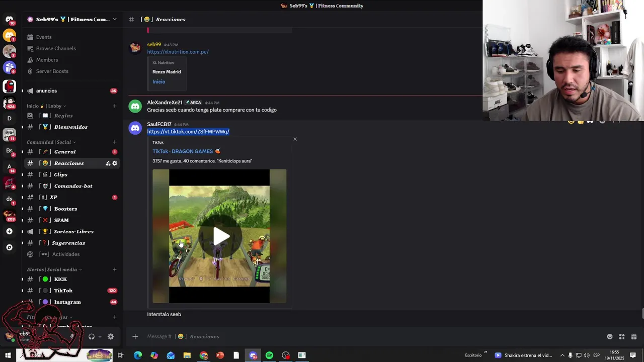The width and height of the screenshot is (644, 362).
Task: Open Windows Start menu
Action: pyautogui.click(x=8, y=355)
